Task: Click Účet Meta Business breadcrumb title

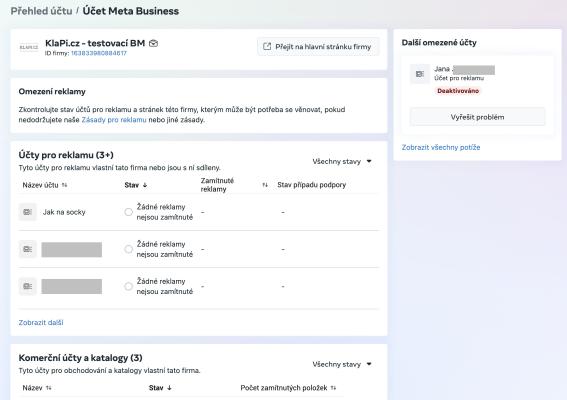Action: click(131, 11)
